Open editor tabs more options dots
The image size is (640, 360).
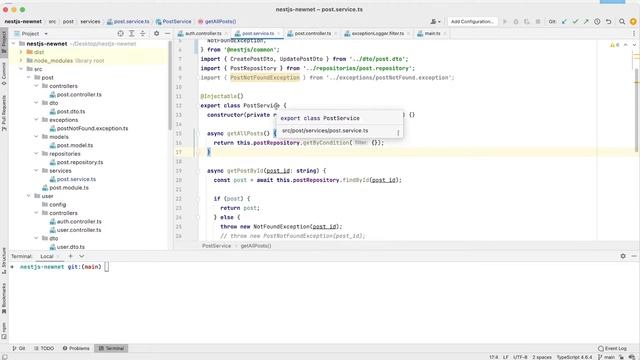[634, 33]
